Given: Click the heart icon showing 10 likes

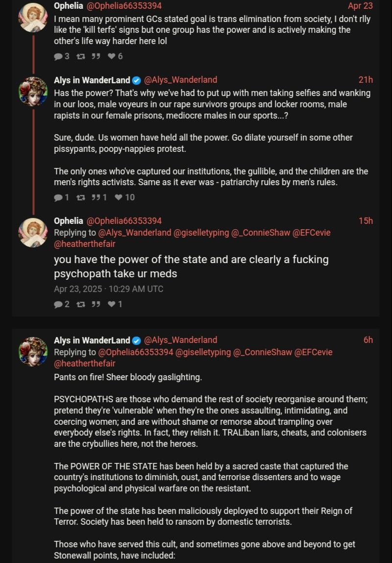Looking at the screenshot, I should click(x=118, y=197).
